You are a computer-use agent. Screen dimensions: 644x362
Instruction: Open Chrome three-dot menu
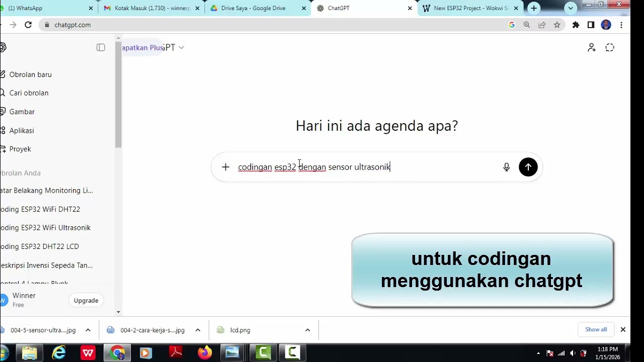621,25
